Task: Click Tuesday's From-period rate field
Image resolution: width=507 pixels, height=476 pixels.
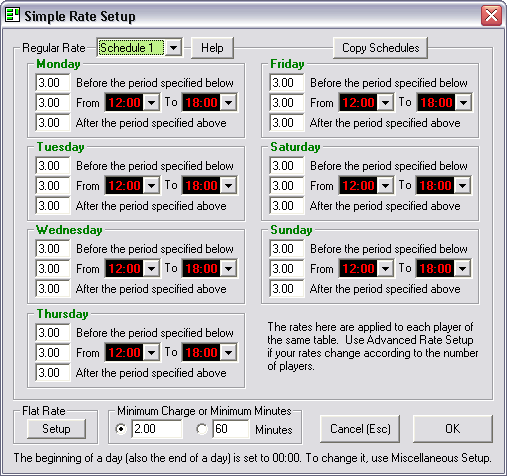Action: pyautogui.click(x=53, y=186)
